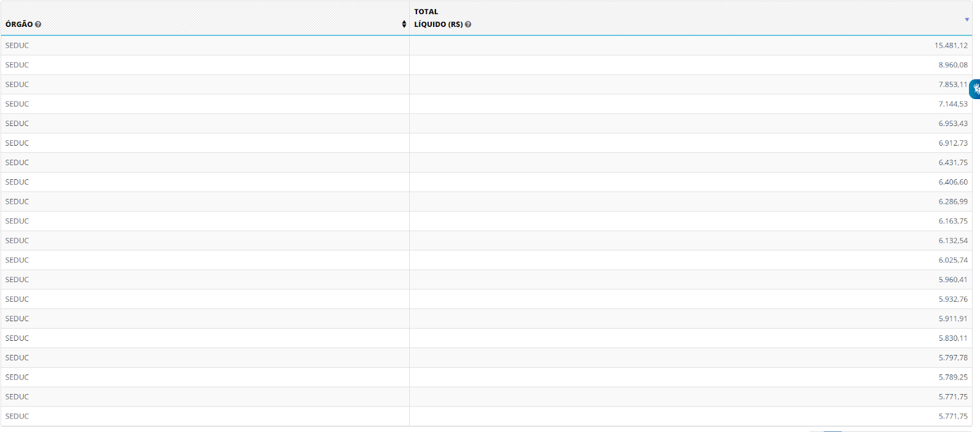Select the value 8.960,08
980x432 pixels.
pyautogui.click(x=953, y=65)
